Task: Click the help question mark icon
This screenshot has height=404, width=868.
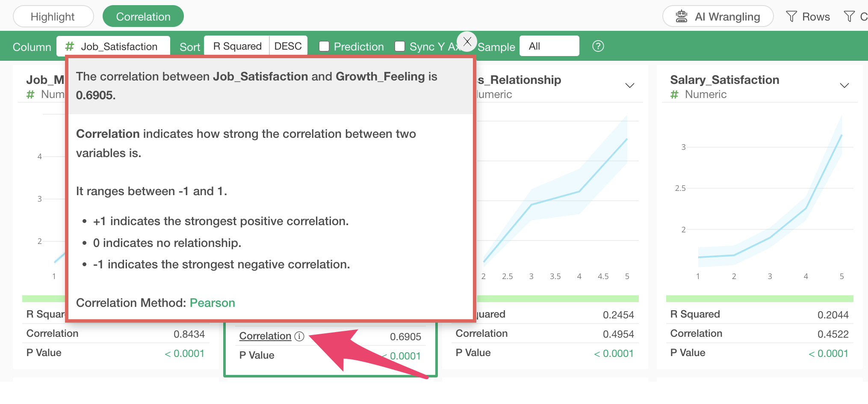Action: tap(598, 46)
